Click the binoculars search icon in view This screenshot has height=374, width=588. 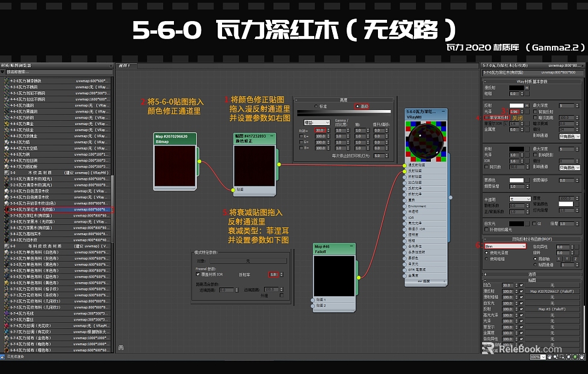121,348
